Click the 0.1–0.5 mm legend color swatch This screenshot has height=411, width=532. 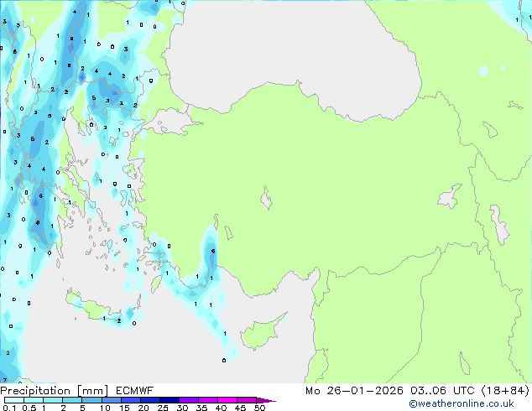[14, 400]
